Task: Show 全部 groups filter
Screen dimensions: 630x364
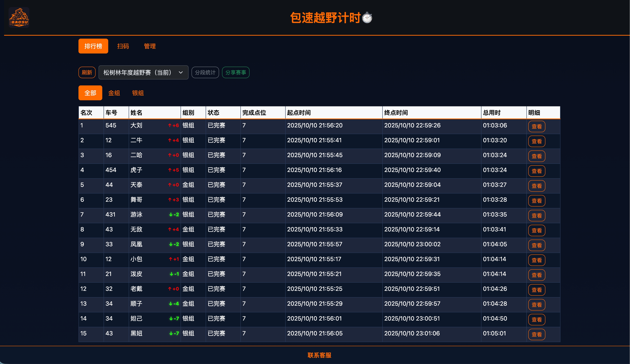Action: click(x=90, y=93)
